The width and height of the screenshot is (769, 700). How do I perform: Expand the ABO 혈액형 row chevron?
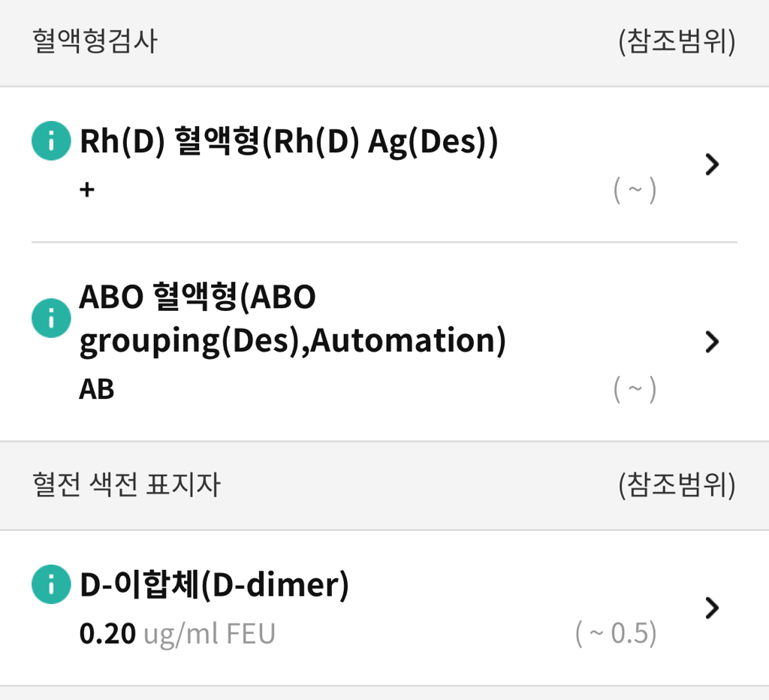click(713, 342)
